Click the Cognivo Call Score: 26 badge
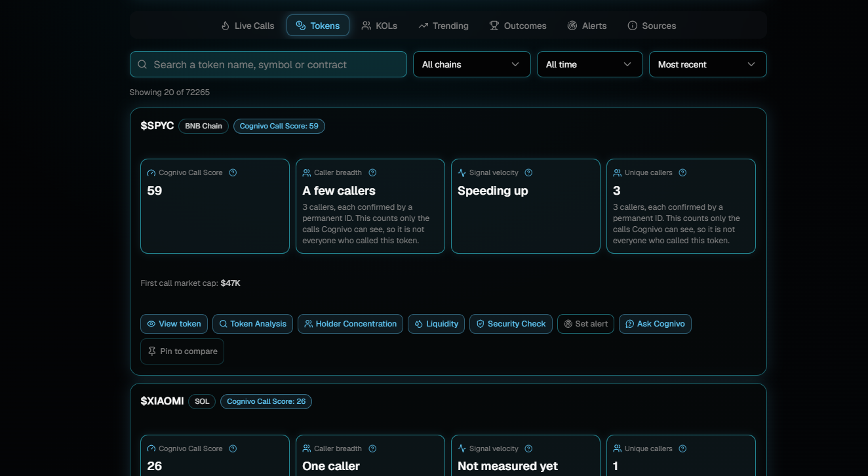This screenshot has width=868, height=476. 266,401
